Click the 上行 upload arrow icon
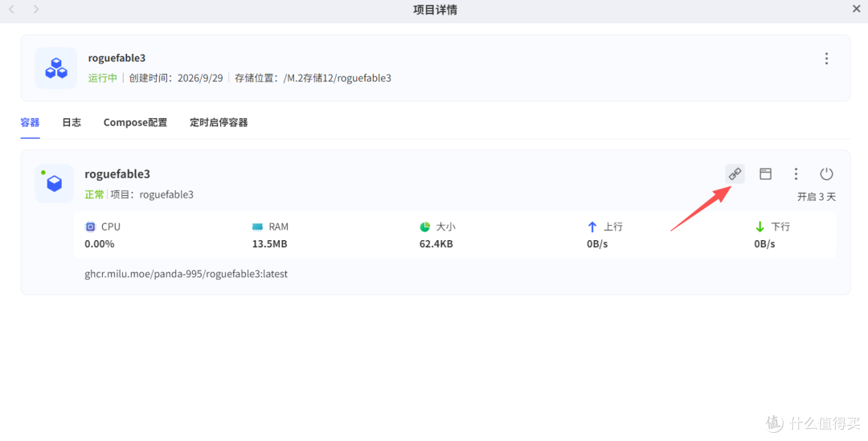This screenshot has height=441, width=868. pyautogui.click(x=592, y=227)
